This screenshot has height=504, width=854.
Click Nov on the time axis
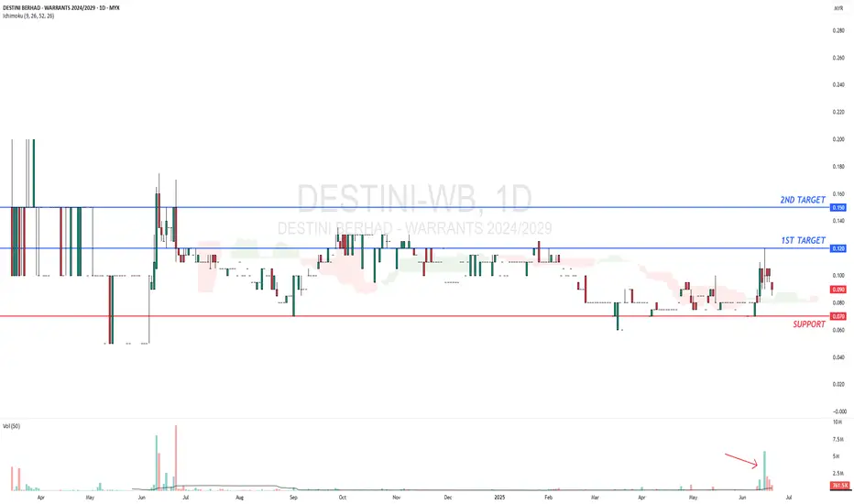point(397,498)
